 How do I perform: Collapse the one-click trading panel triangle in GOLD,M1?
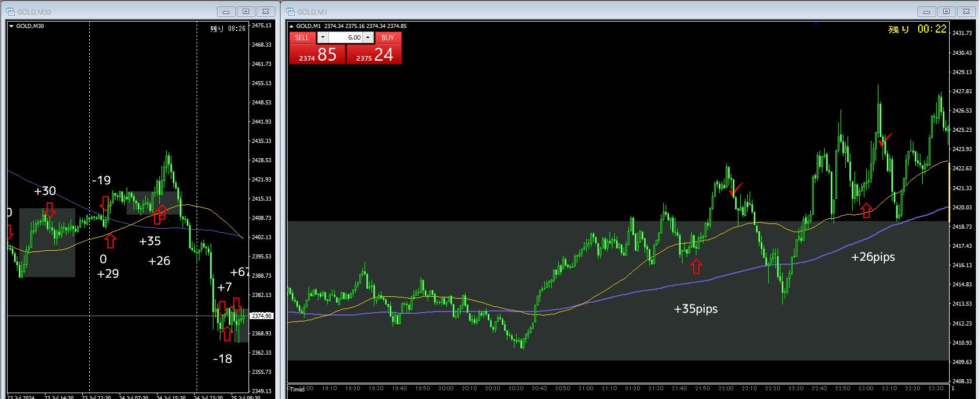pyautogui.click(x=292, y=26)
